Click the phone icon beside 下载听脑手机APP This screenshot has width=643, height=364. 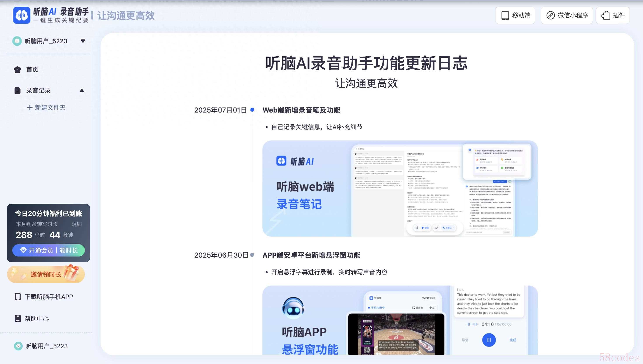(x=18, y=297)
